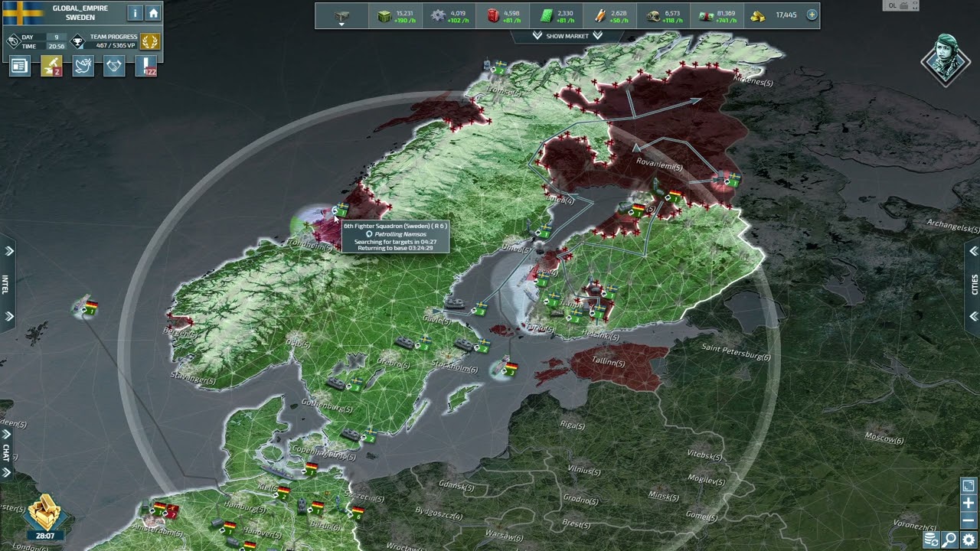Click the gold laurel wreath ranking button
The image size is (980, 551).
point(150,41)
